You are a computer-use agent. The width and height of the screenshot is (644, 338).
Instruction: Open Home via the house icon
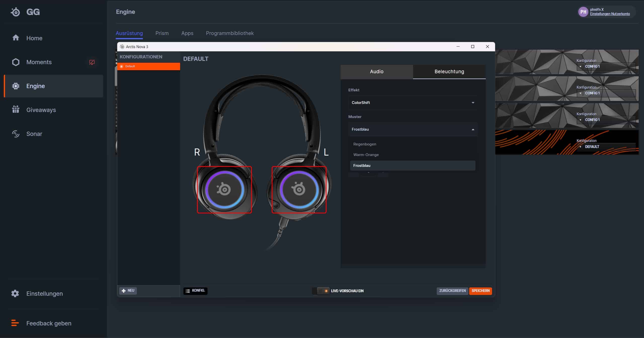pos(16,38)
